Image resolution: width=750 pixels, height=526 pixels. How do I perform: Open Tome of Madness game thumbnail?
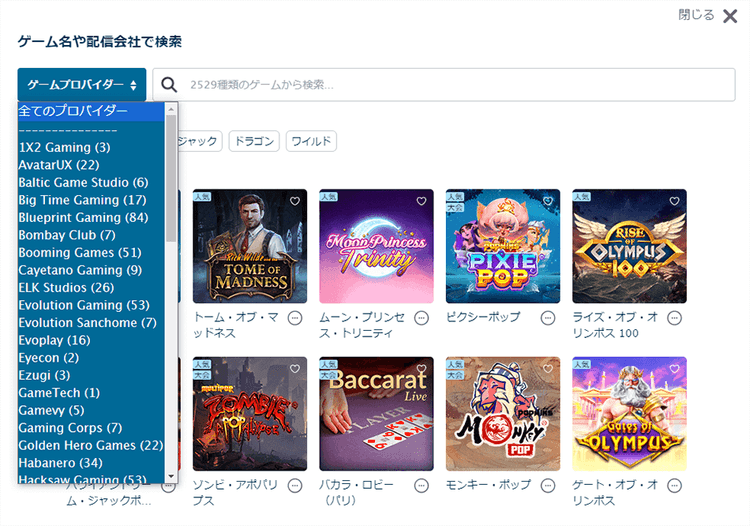pyautogui.click(x=250, y=246)
